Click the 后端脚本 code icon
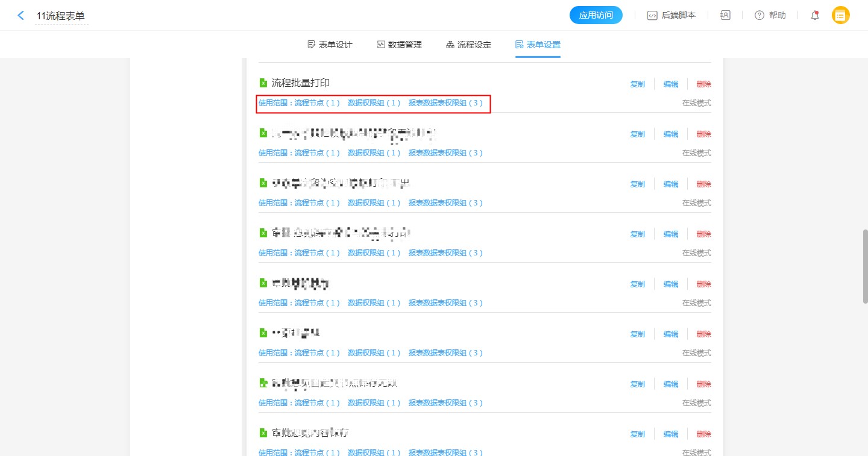The width and height of the screenshot is (868, 456). point(652,16)
